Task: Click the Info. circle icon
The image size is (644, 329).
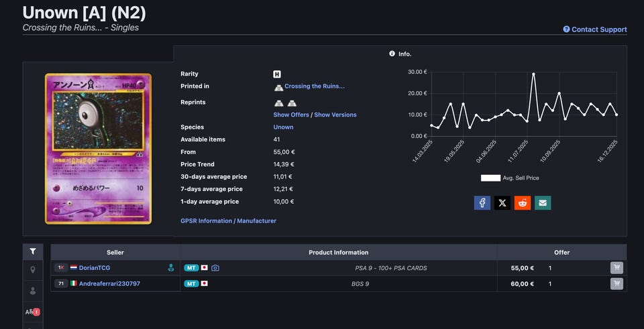Action: (x=392, y=54)
